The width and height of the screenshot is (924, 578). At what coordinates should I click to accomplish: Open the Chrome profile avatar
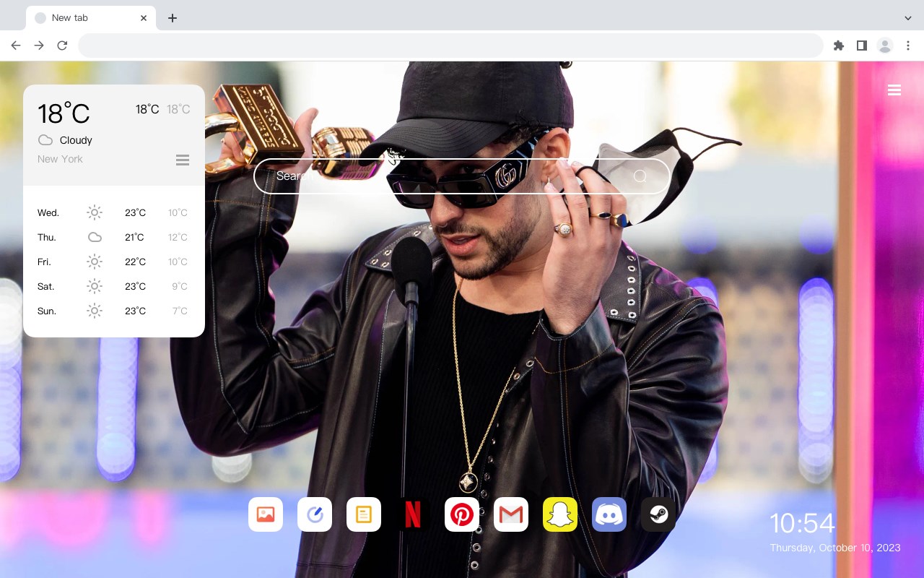pos(885,46)
